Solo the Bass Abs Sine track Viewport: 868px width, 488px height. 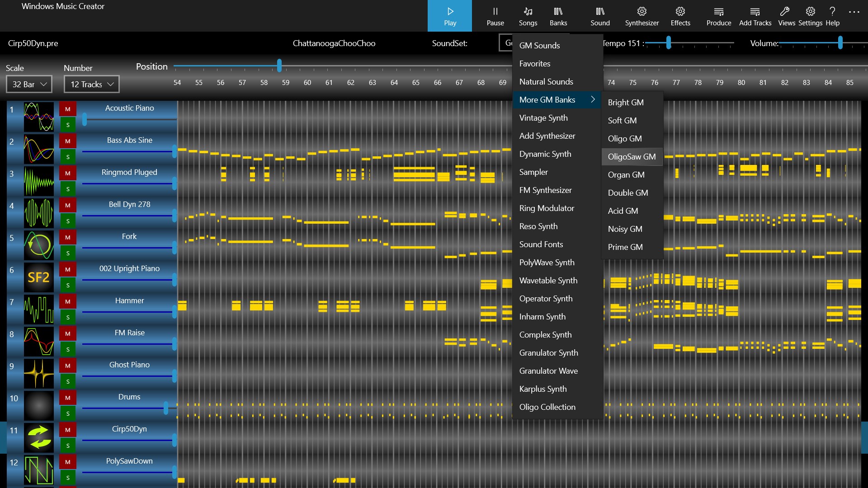click(68, 157)
